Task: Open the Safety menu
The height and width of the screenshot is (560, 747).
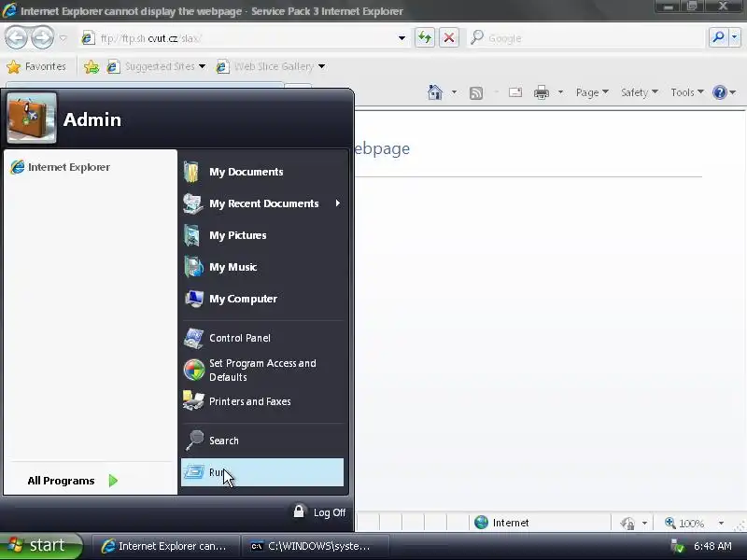Action: (x=639, y=92)
